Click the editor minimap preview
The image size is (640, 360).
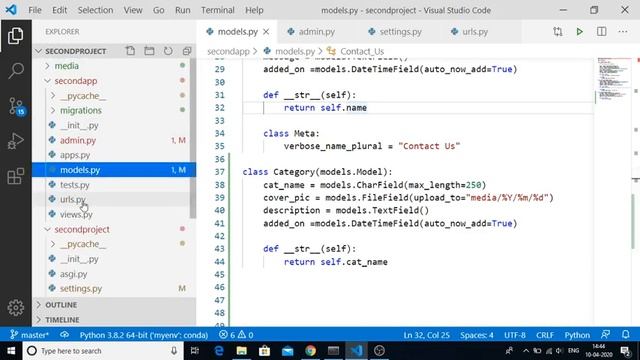tap(613, 79)
